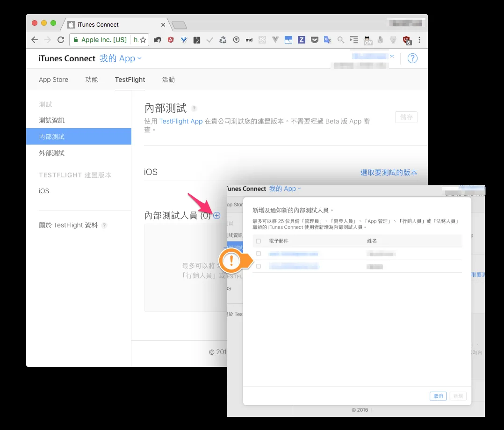This screenshot has width=504, height=430.
Task: Bookmark the page with the star icon
Action: [x=144, y=40]
